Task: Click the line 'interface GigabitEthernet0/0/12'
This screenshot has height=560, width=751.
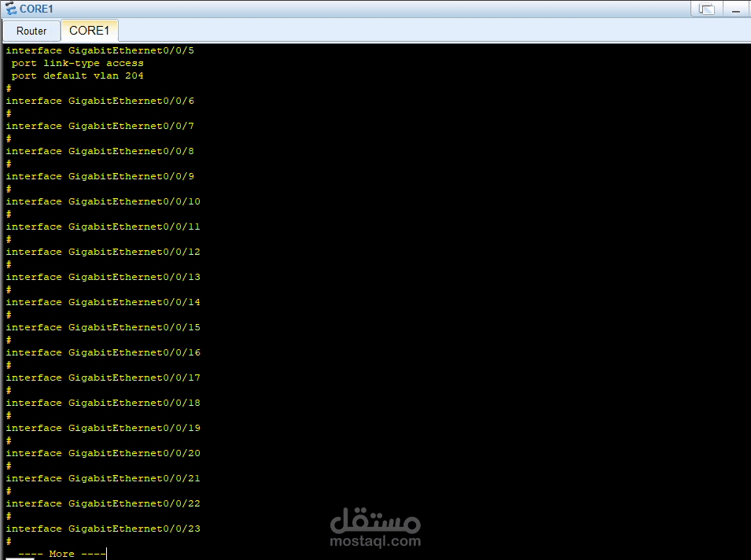Action: pos(103,252)
